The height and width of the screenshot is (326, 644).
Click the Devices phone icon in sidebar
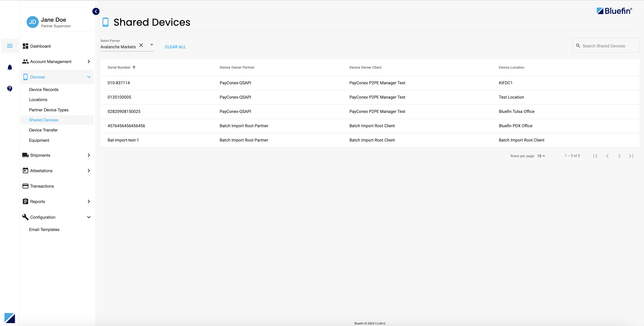point(25,77)
